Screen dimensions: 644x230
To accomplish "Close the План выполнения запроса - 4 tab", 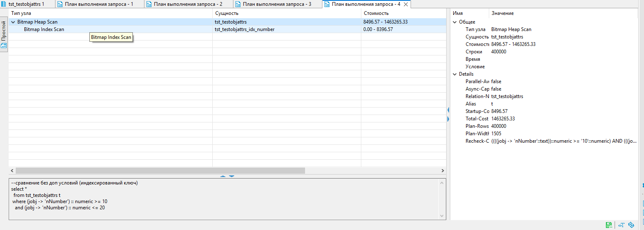I will pos(406,4).
